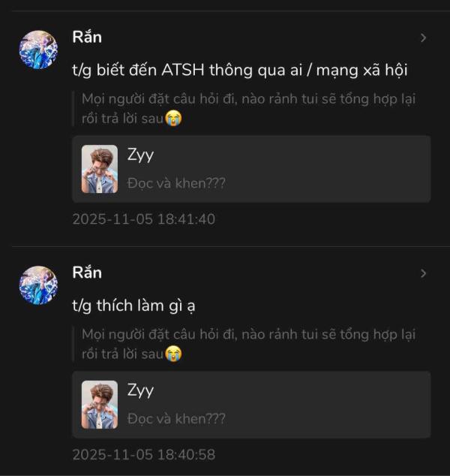Click Zyy's avatar above the 18:41:40 timestamp
Viewport: 450px width, 476px height.
tap(99, 169)
